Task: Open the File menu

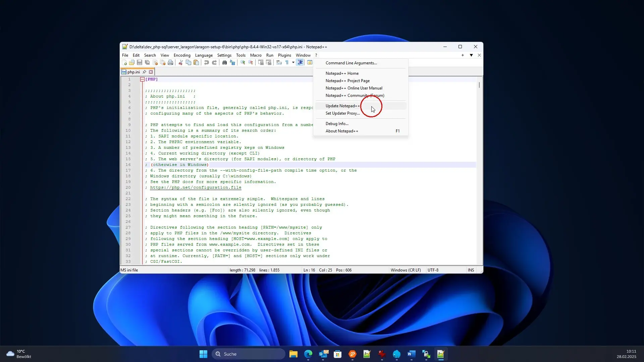Action: point(125,55)
